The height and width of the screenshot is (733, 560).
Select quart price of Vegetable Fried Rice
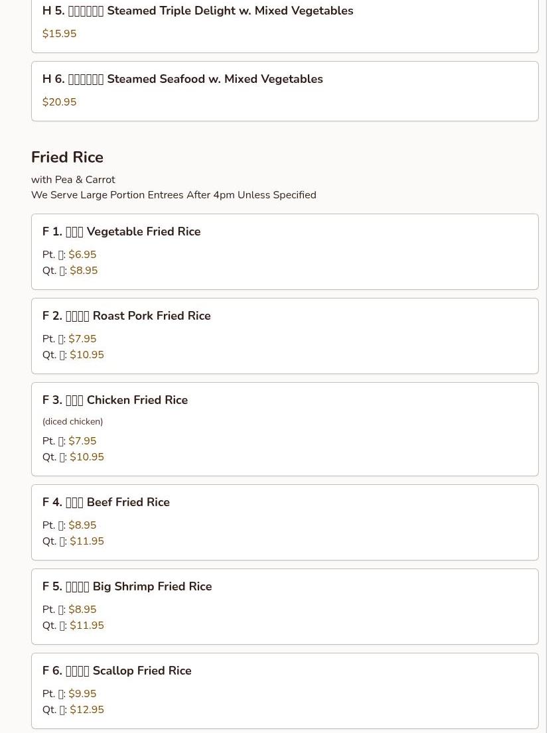pyautogui.click(x=84, y=271)
